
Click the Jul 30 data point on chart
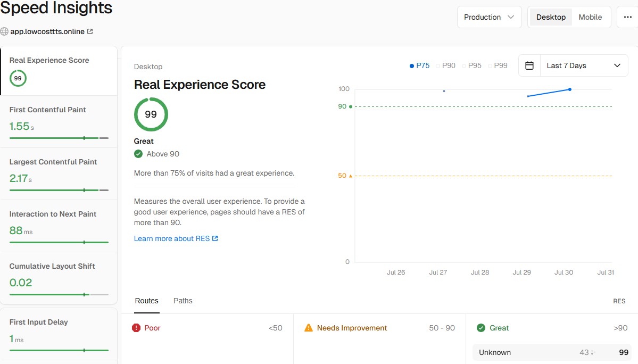click(x=570, y=89)
